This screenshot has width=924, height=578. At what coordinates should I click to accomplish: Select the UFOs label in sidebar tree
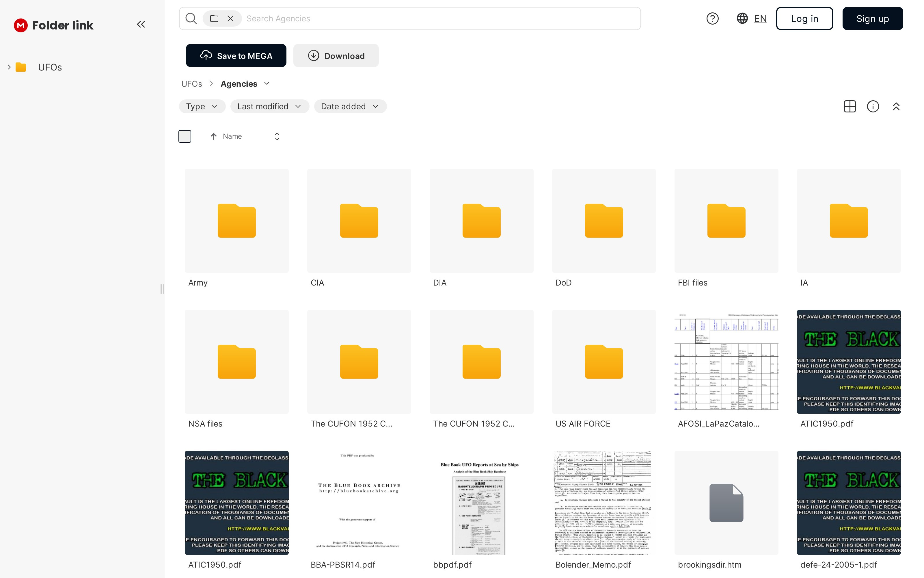point(50,67)
